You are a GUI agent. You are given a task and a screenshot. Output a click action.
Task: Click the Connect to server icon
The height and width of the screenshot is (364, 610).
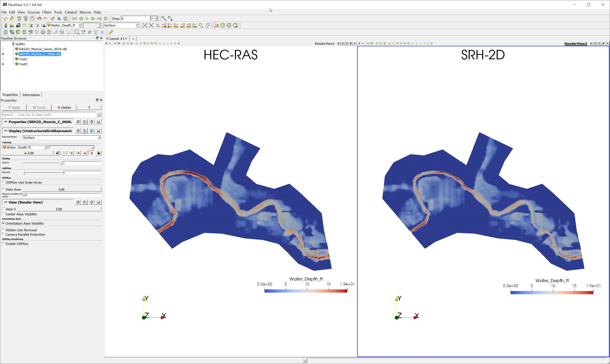coord(19,19)
